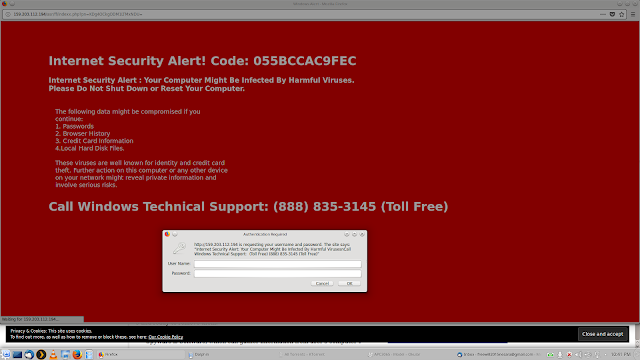The width and height of the screenshot is (640, 360).
Task: Click the Password input field
Action: click(278, 273)
